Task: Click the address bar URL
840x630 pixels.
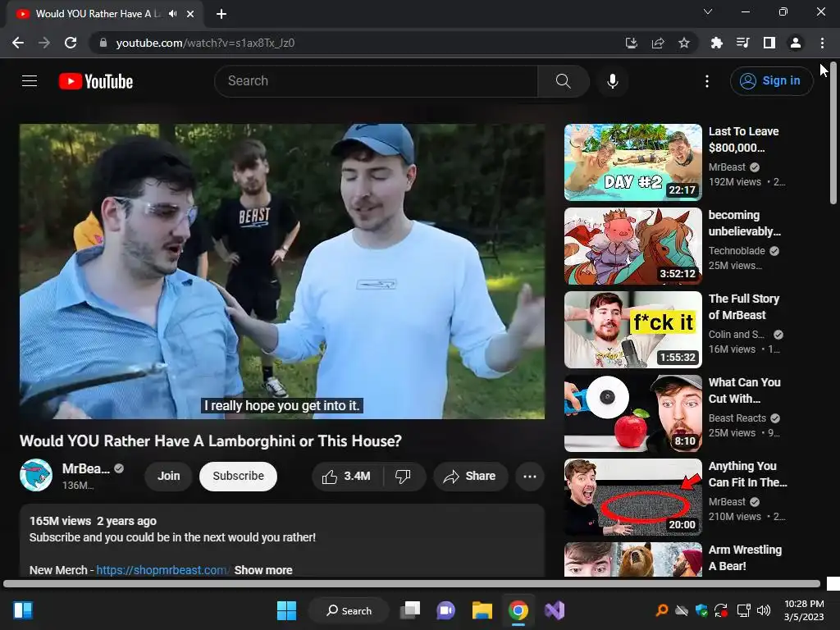Action: click(205, 43)
